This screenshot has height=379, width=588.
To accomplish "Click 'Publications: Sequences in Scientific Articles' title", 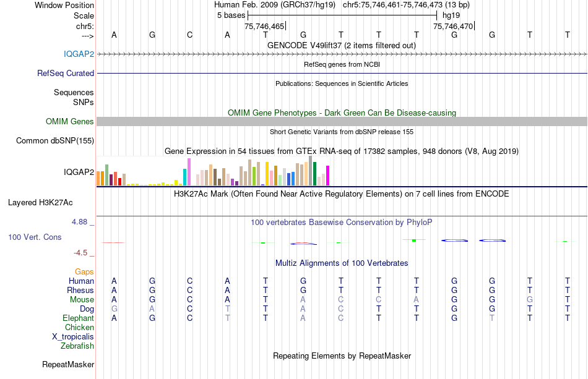I will (342, 83).
